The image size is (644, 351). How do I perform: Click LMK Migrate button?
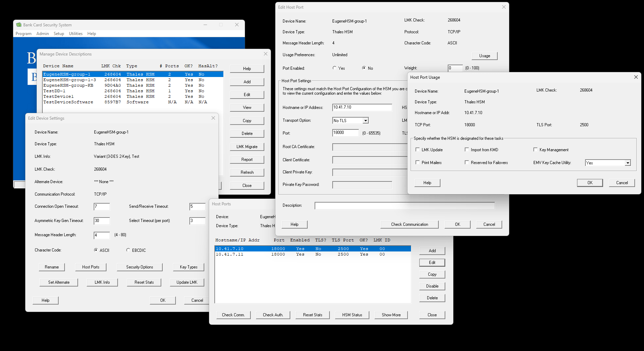tap(247, 147)
